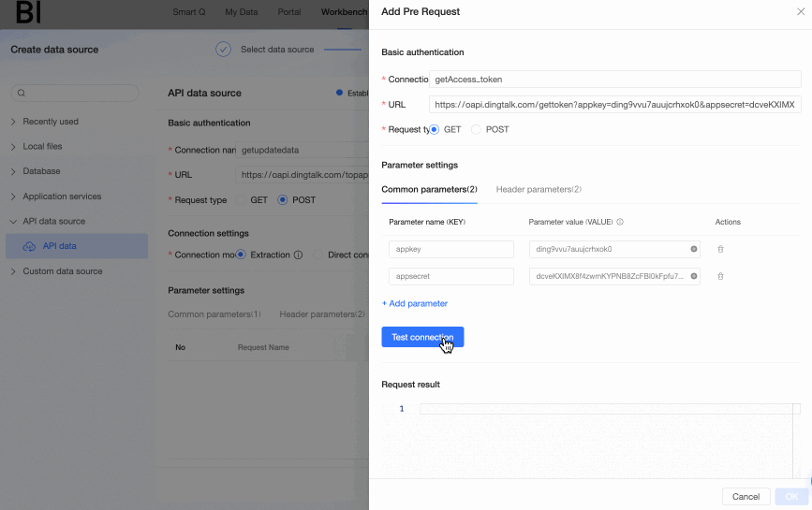Click getupdatedata connection name field
Image resolution: width=812 pixels, height=510 pixels.
[302, 150]
